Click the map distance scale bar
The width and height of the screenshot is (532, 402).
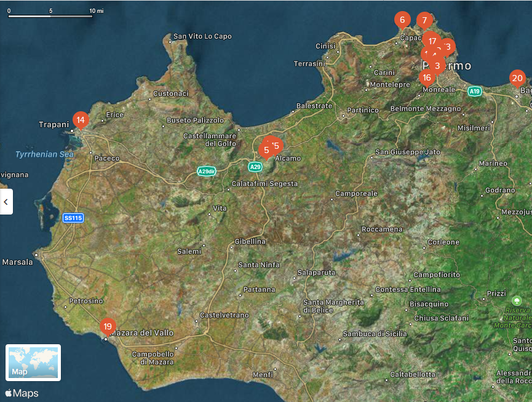[x=50, y=16]
